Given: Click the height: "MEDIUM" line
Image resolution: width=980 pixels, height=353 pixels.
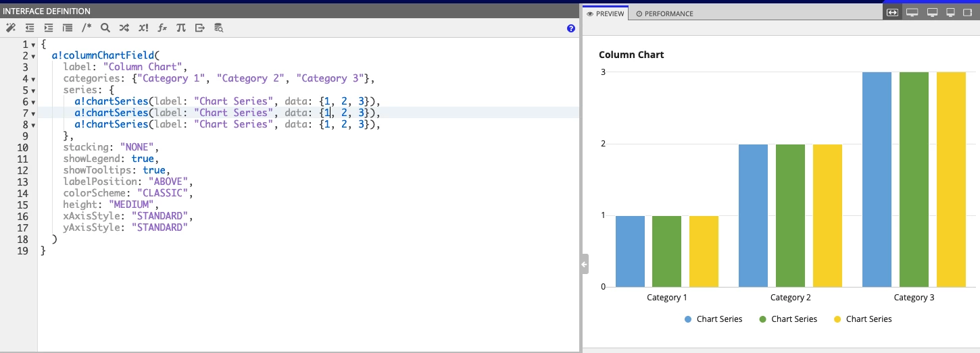Looking at the screenshot, I should 111,205.
